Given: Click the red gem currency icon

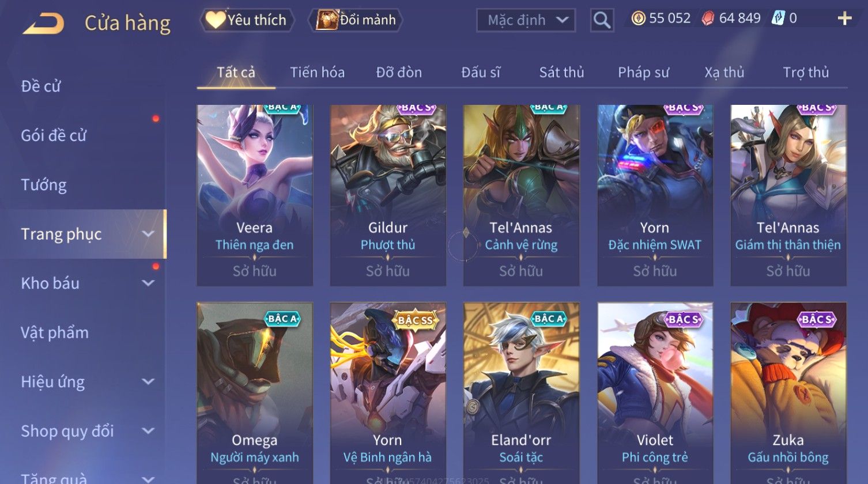Looking at the screenshot, I should click(x=708, y=18).
